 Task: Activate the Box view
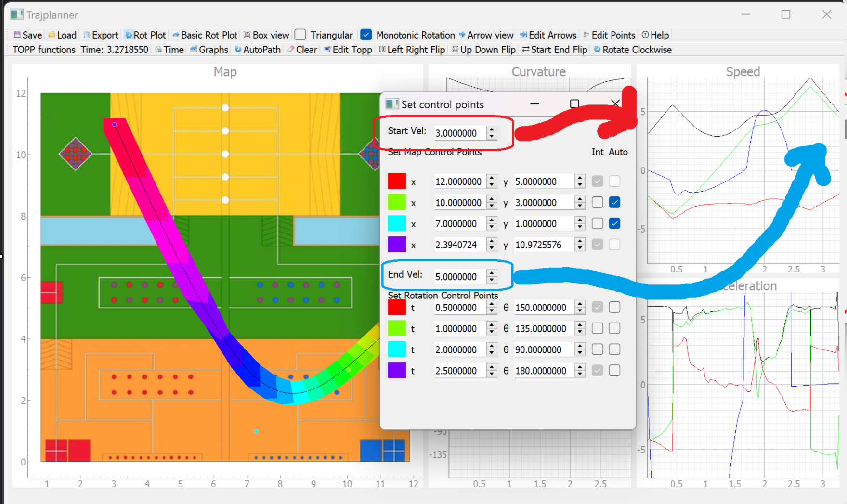[x=266, y=35]
